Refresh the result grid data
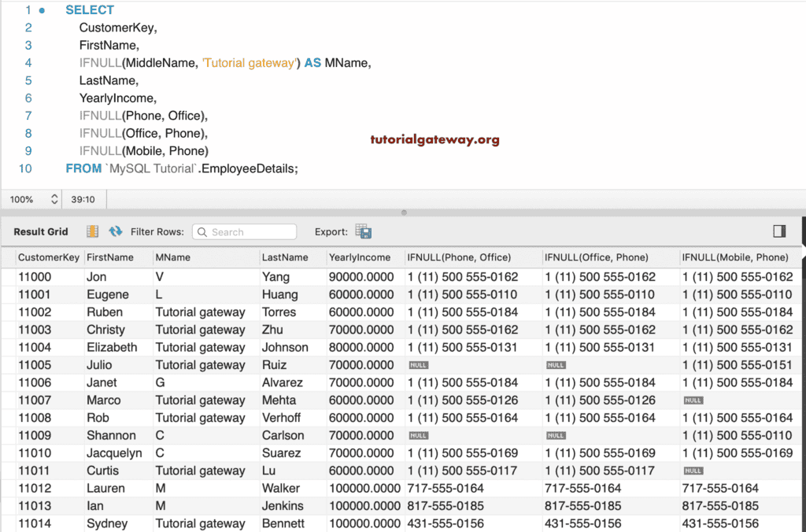The image size is (806, 532). tap(116, 231)
